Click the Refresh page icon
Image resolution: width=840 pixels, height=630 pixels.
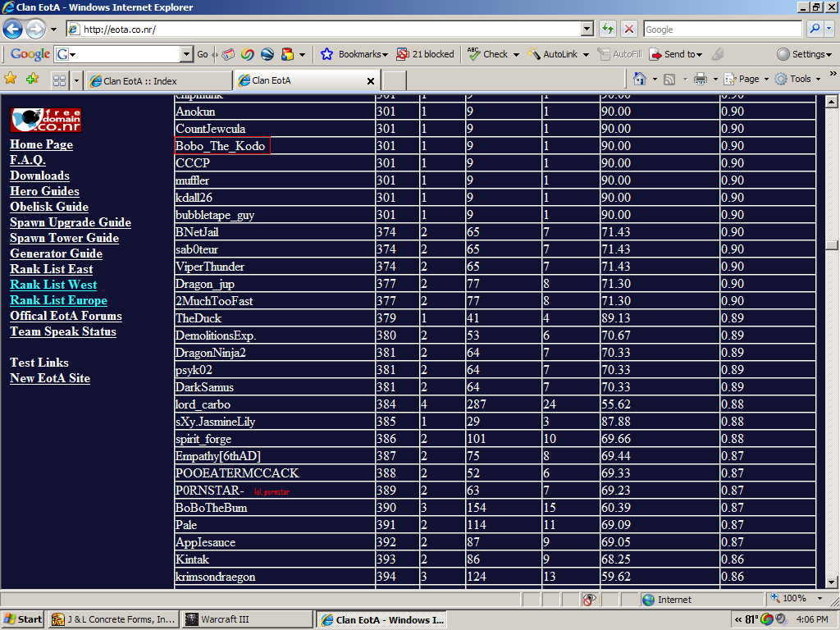pyautogui.click(x=608, y=30)
